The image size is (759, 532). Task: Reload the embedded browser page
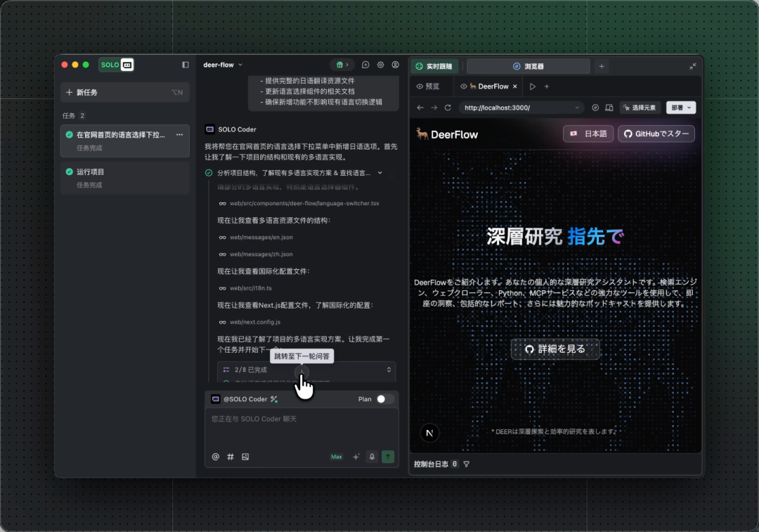tap(448, 108)
